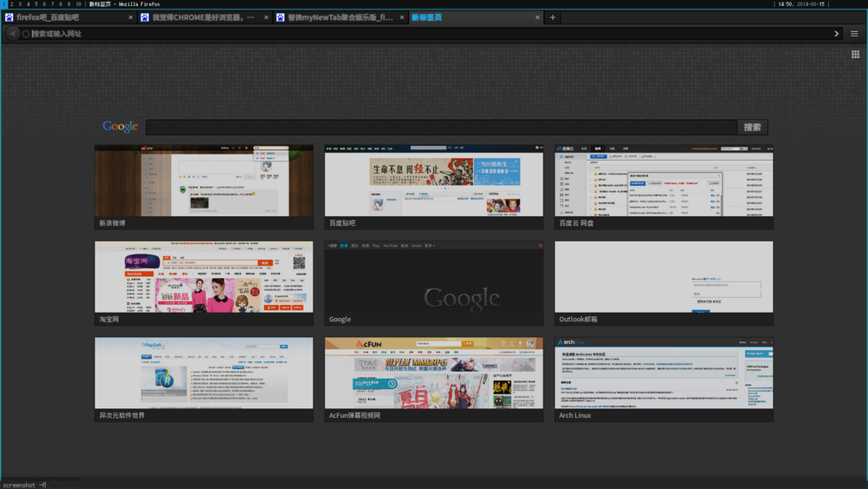Click the go arrow in address bar
Screen dimensions: 868x489
pos(836,34)
